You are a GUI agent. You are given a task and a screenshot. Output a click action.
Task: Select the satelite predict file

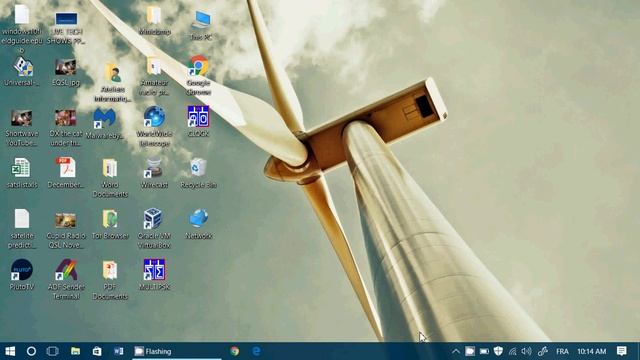pyautogui.click(x=22, y=229)
